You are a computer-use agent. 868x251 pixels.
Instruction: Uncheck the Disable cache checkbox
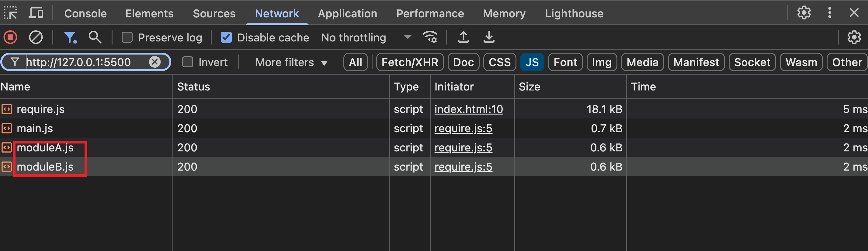pos(226,37)
